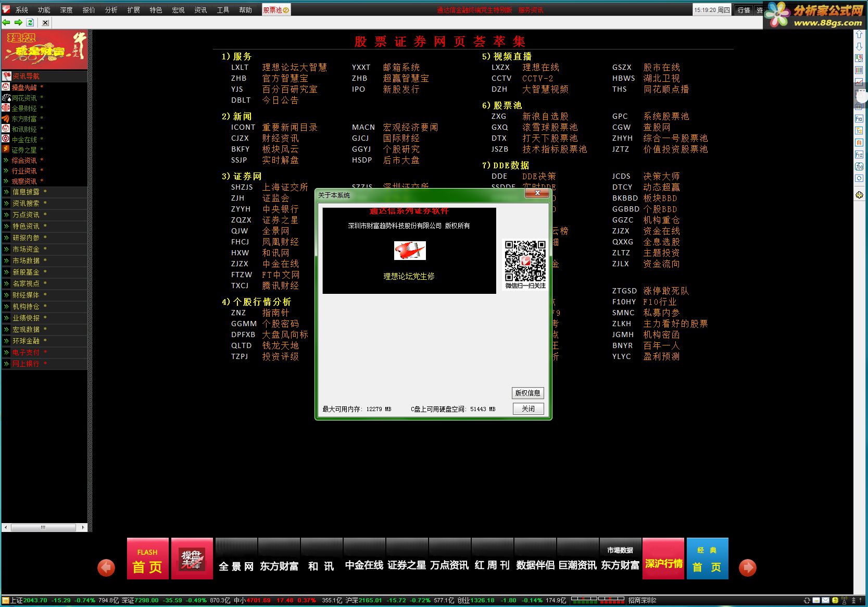The width and height of the screenshot is (868, 607).
Task: Open 东方财富 in the sidebar list
Action: [24, 119]
